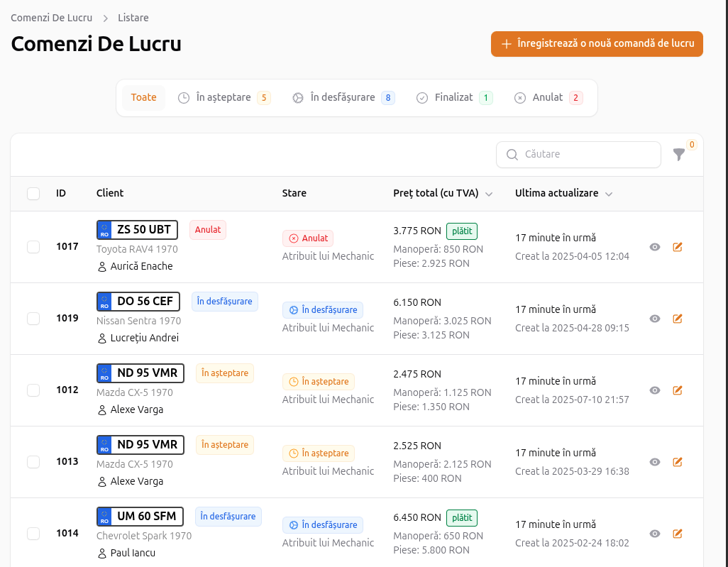The image size is (728, 567).
Task: Check the box for order 1017
Action: tap(33, 247)
